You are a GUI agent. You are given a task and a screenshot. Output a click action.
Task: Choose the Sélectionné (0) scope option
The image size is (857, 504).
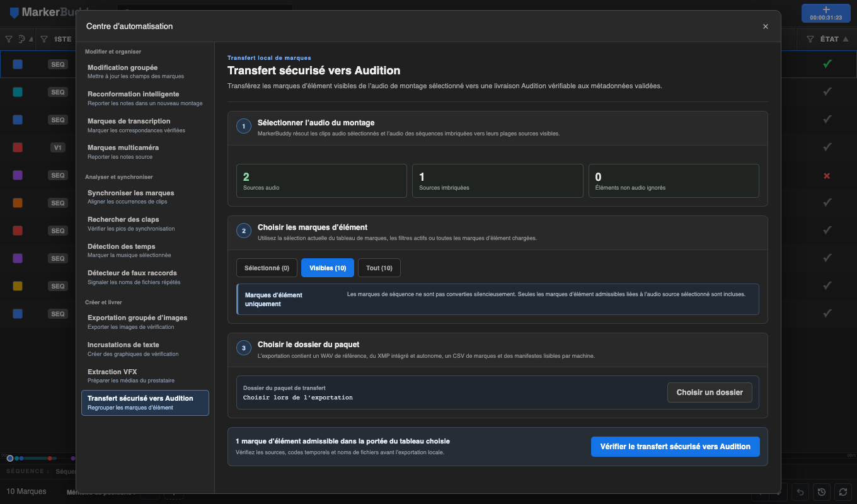(267, 268)
